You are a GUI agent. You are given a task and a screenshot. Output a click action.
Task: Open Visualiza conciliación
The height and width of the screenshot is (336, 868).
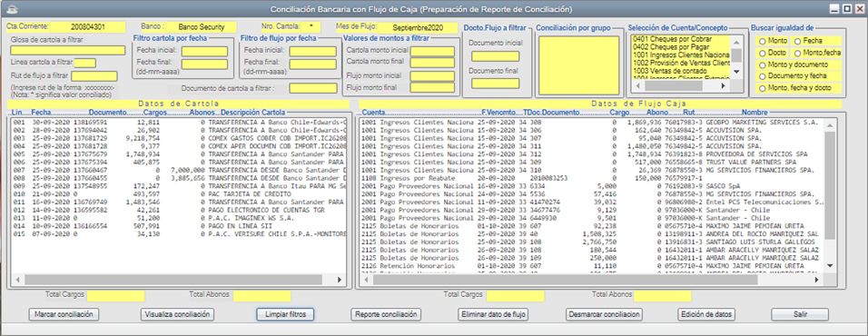click(x=177, y=314)
